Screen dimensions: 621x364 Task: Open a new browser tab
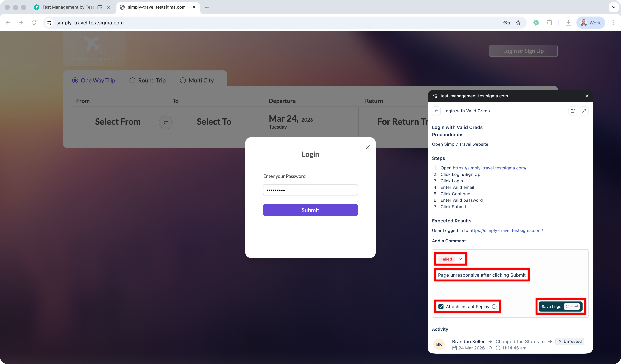click(207, 7)
